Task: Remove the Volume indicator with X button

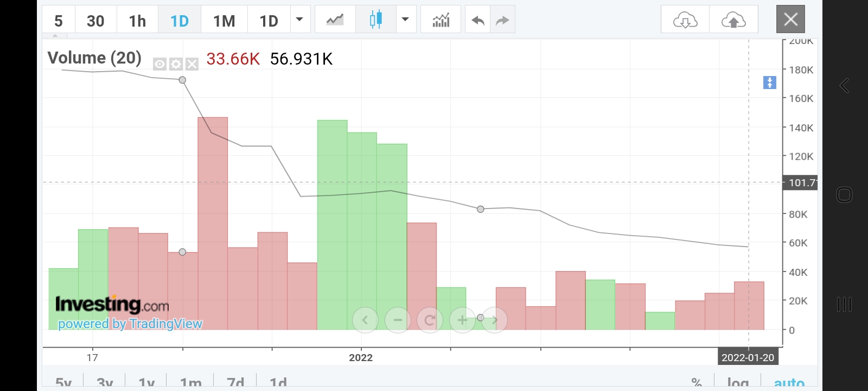Action: point(192,64)
